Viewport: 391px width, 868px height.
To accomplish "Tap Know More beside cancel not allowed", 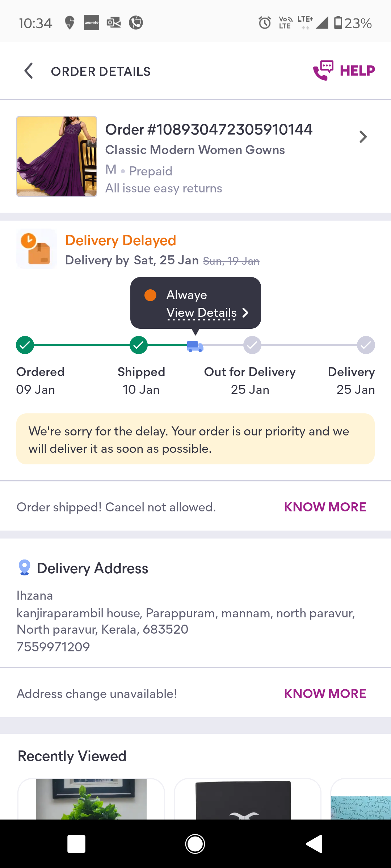I will tap(325, 507).
